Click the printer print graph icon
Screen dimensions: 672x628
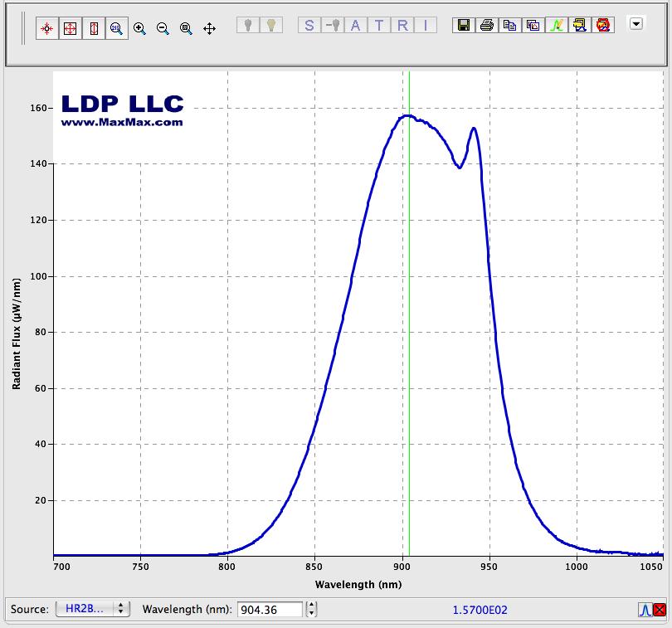coord(487,25)
